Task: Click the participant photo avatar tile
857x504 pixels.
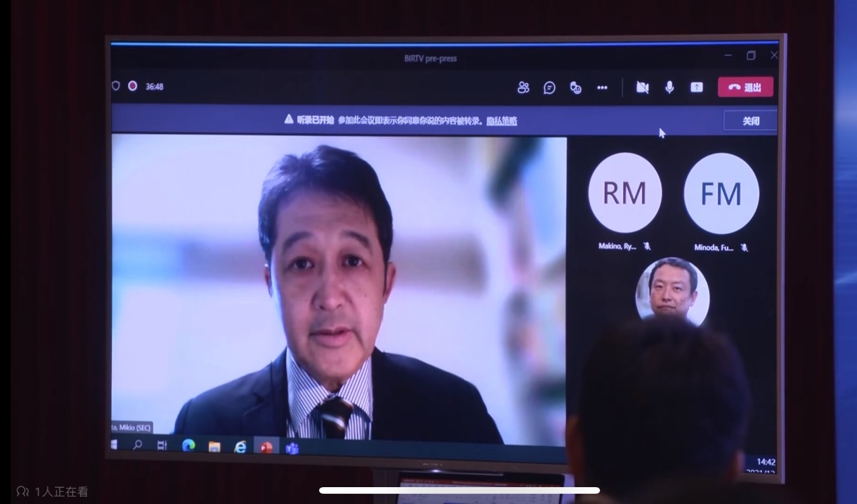Action: 672,291
